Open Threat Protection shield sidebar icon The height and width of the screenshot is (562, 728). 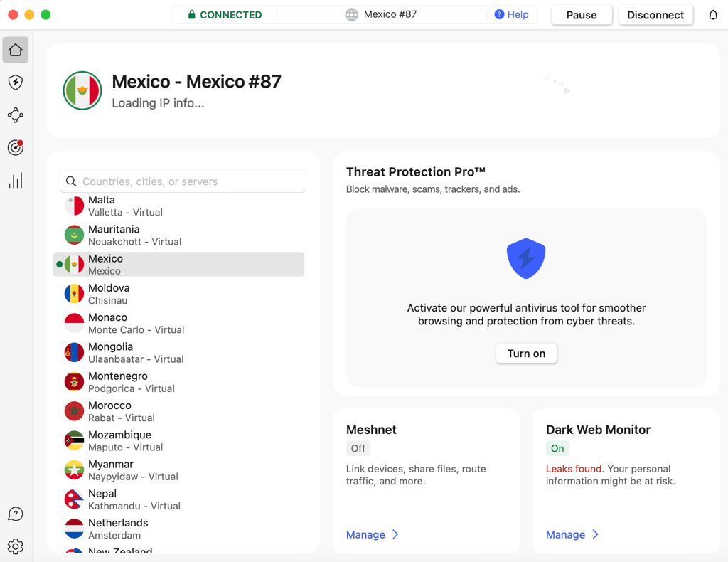(x=16, y=83)
